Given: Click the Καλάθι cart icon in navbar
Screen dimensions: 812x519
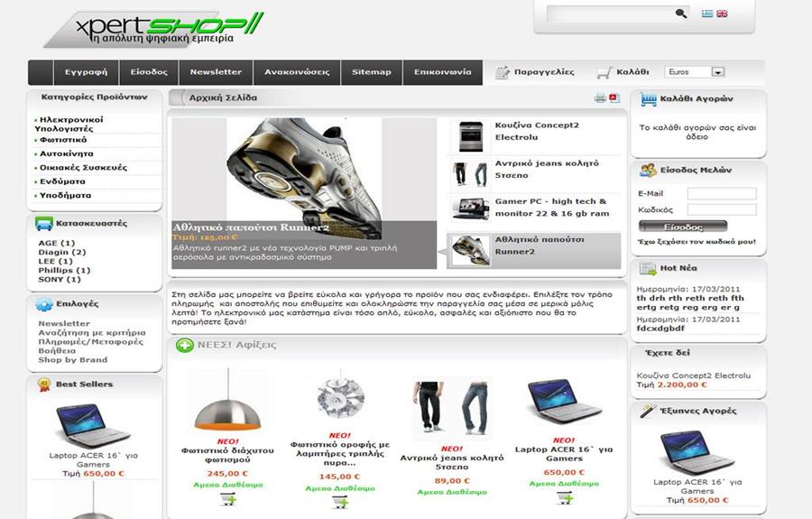Looking at the screenshot, I should 604,72.
